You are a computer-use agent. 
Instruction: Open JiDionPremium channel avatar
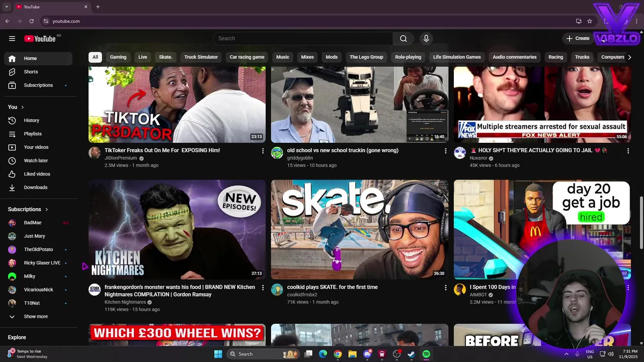click(x=95, y=153)
